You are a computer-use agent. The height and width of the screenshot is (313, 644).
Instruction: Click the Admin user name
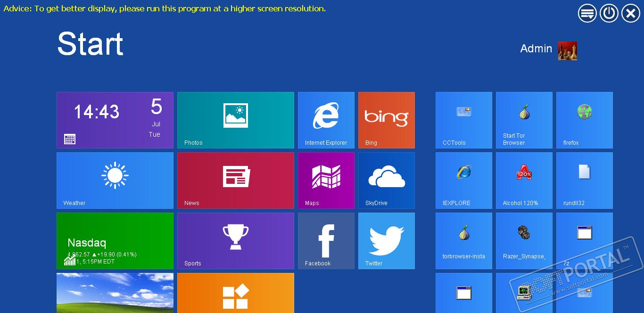pos(536,49)
